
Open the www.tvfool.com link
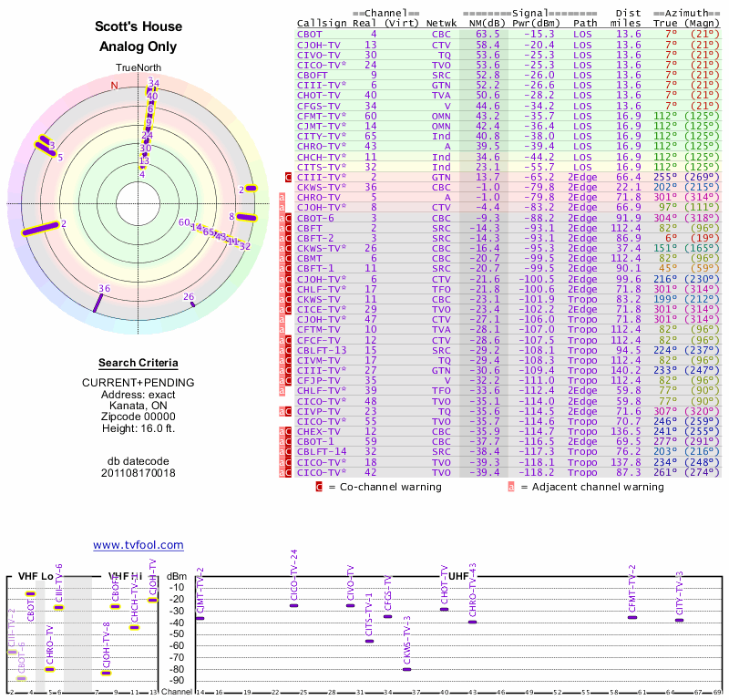[139, 545]
